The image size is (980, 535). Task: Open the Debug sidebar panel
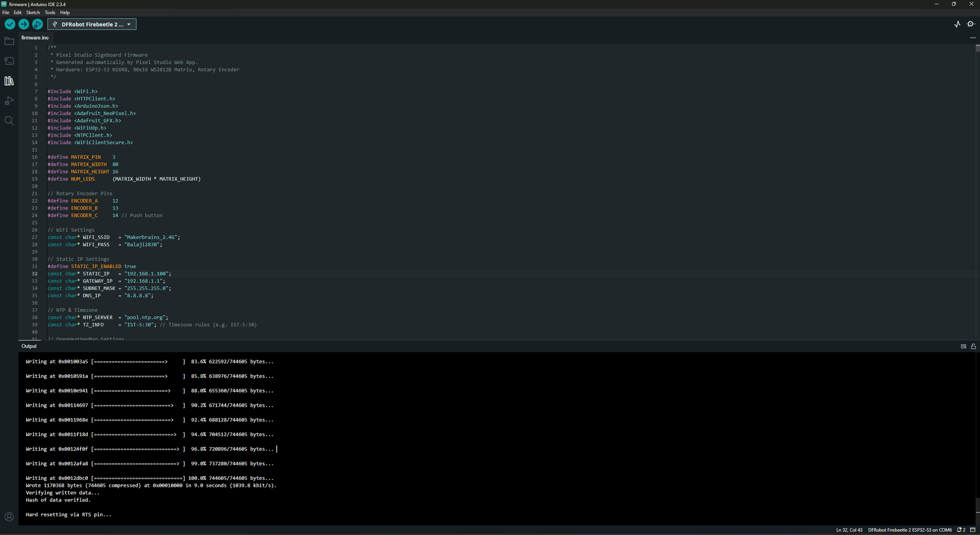[x=9, y=101]
